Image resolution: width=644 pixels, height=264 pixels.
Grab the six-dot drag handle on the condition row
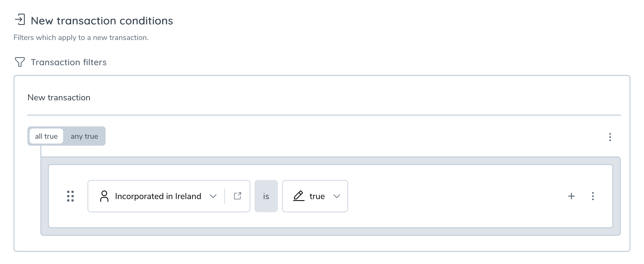(70, 196)
